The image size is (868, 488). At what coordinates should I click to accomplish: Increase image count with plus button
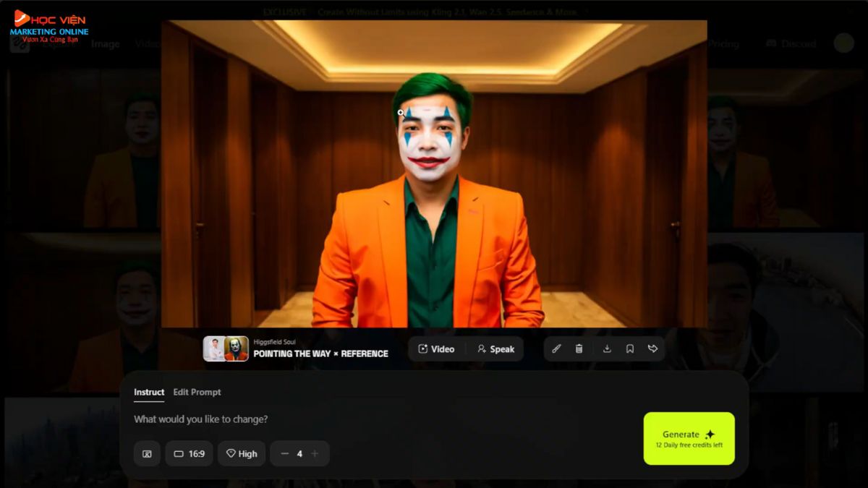[x=315, y=454]
